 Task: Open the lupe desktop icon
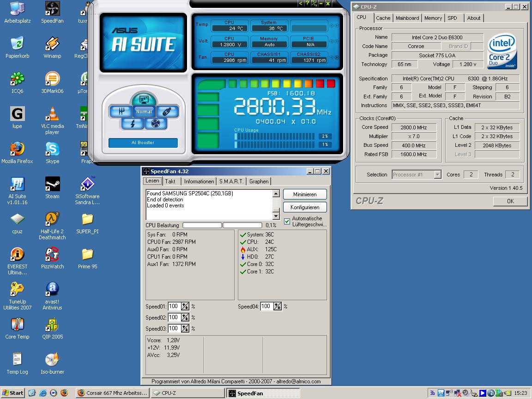click(17, 118)
